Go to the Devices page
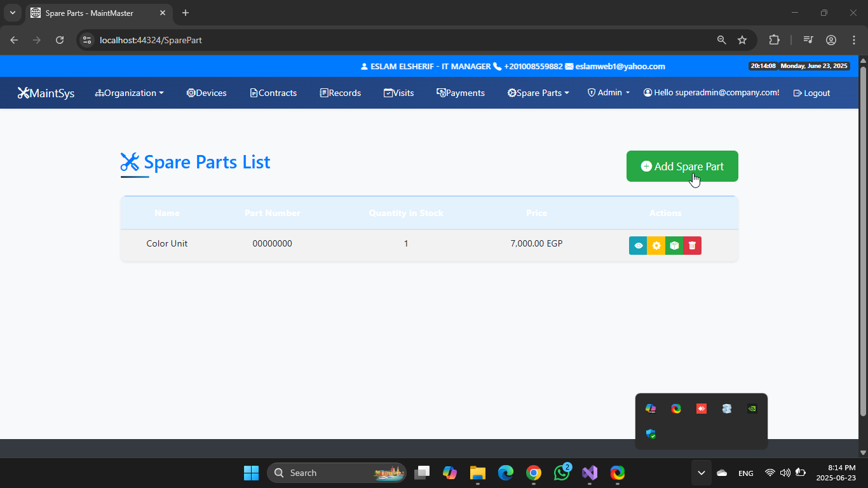 point(207,93)
